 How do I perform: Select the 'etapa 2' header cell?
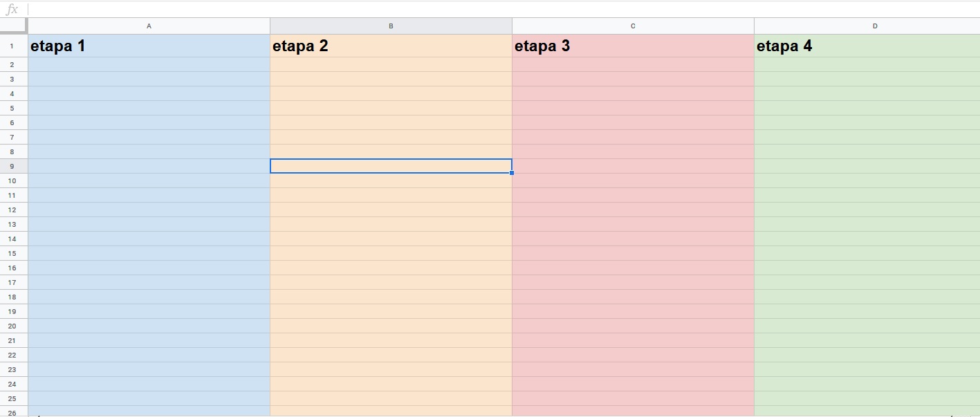pos(391,46)
